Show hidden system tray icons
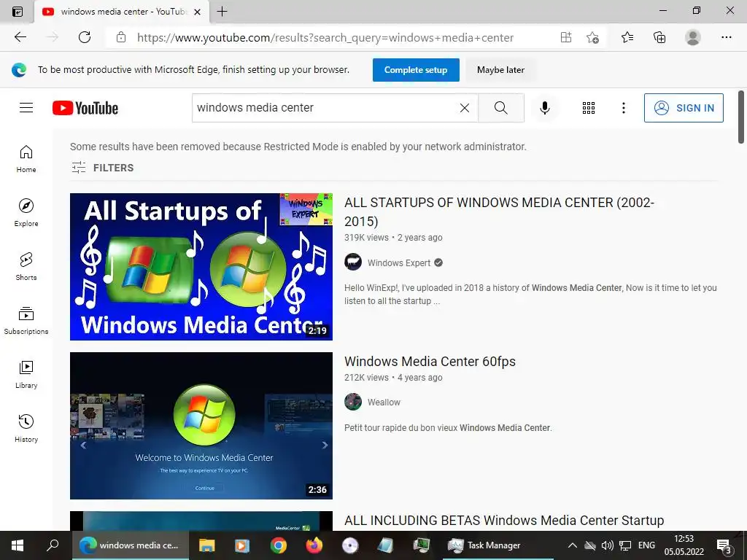 pos(573,545)
